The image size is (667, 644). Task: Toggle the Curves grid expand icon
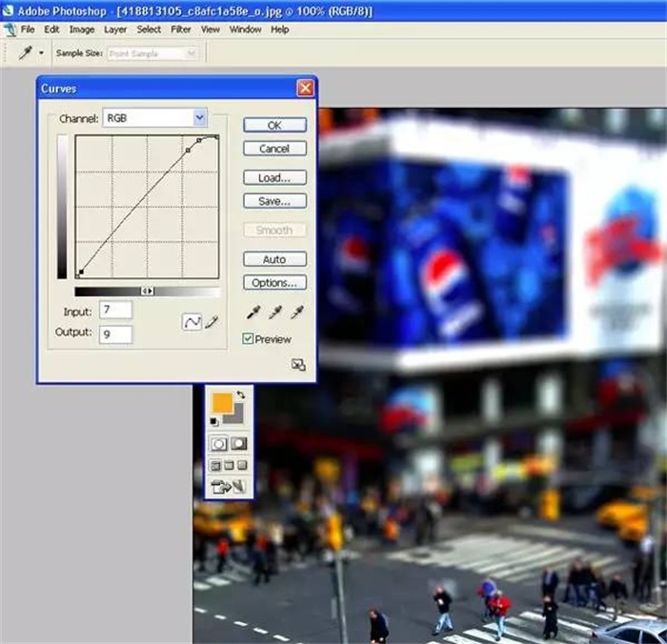tap(298, 365)
